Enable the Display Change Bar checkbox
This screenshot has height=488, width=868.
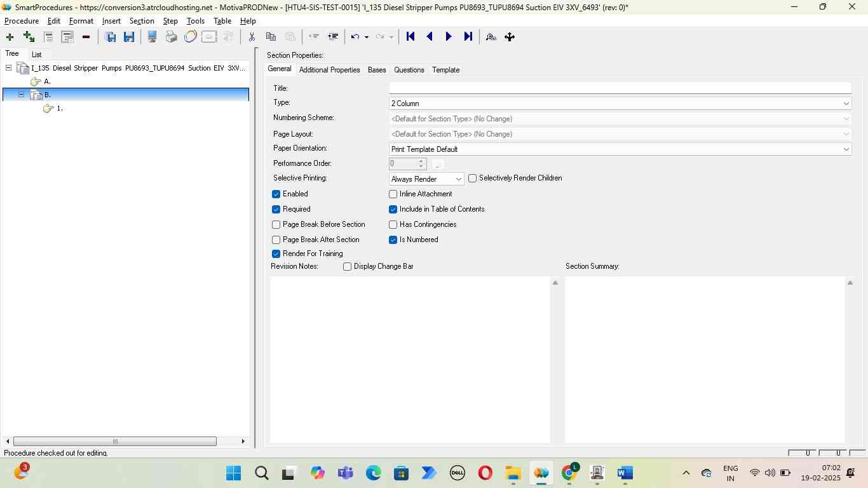tap(347, 266)
